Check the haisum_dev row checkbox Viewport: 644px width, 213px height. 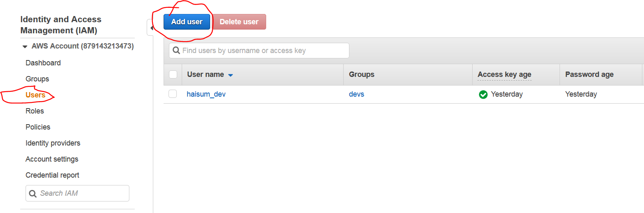[173, 94]
